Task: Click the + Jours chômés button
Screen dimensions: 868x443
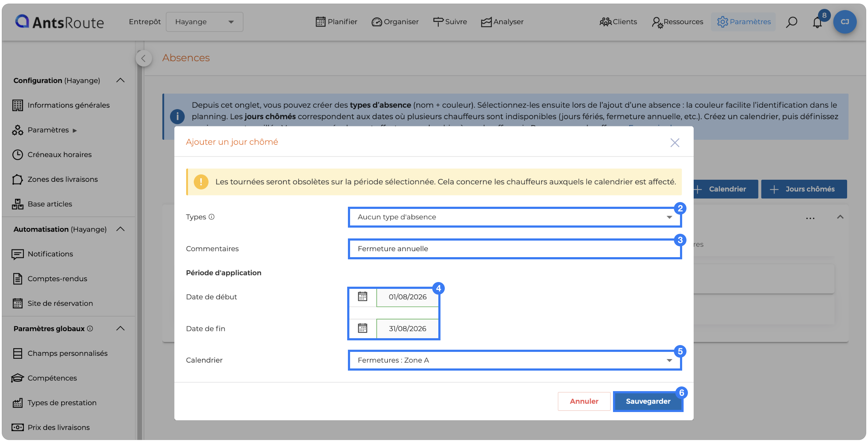Action: 804,189
